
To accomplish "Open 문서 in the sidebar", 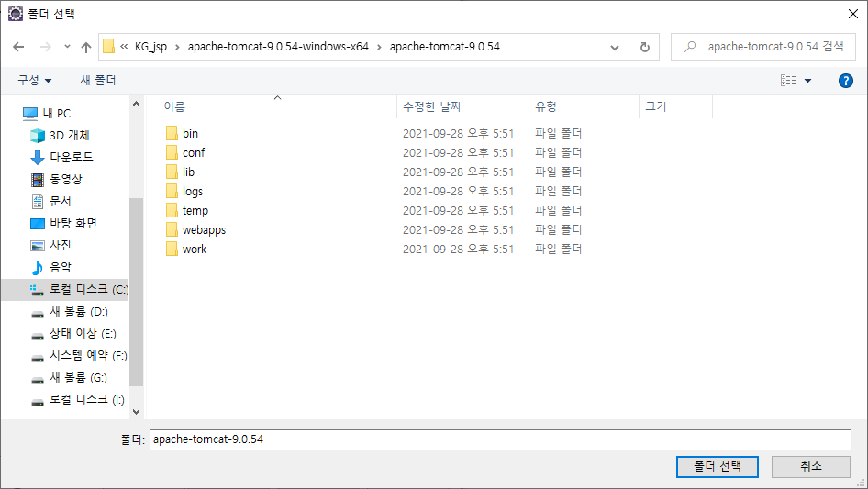I will [61, 202].
